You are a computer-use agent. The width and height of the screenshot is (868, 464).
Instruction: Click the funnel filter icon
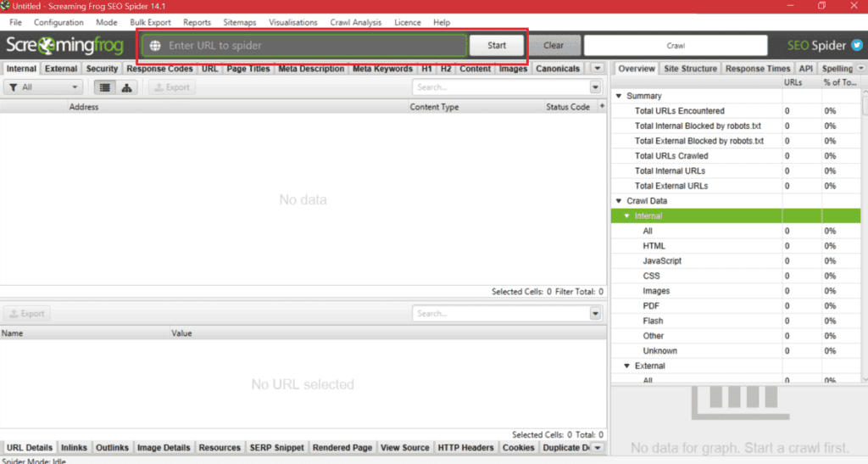tap(14, 87)
